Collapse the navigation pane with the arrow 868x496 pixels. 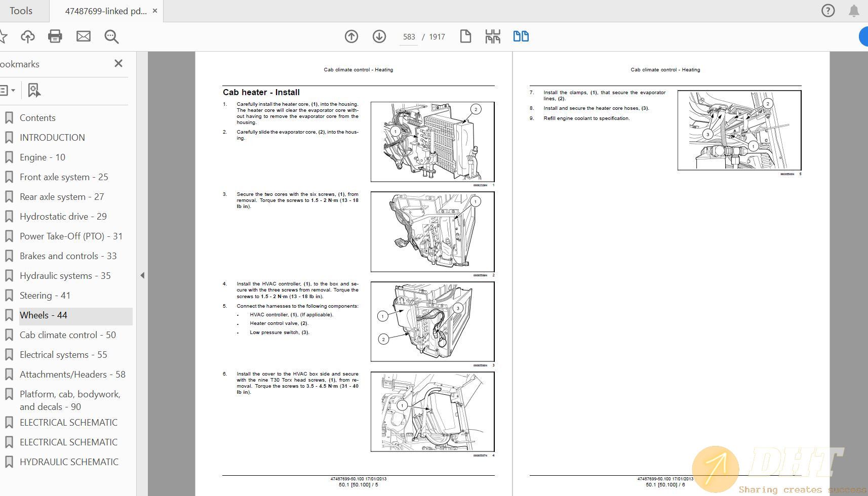pyautogui.click(x=142, y=275)
